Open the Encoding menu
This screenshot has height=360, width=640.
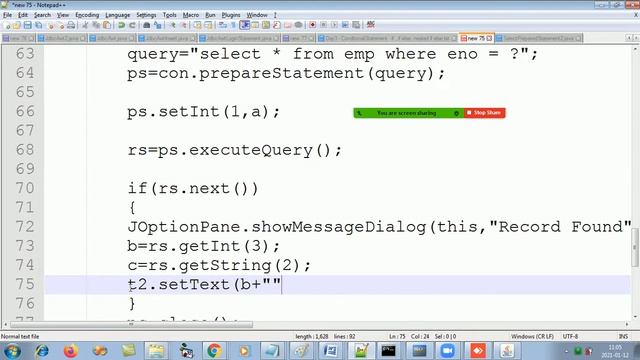87,15
